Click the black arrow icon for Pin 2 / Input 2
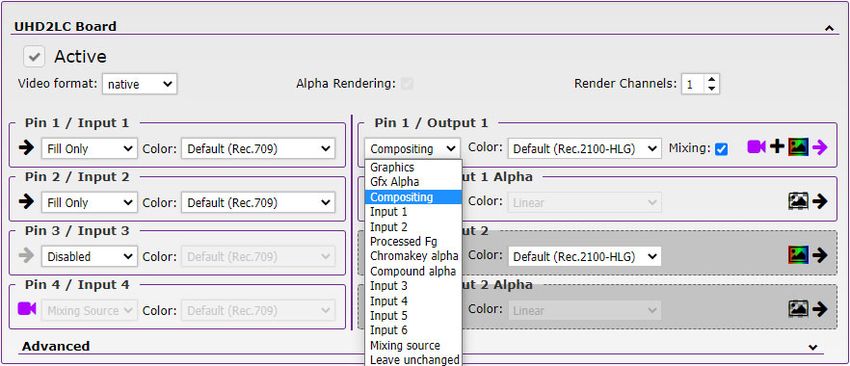Image resolution: width=850 pixels, height=366 pixels. click(26, 202)
